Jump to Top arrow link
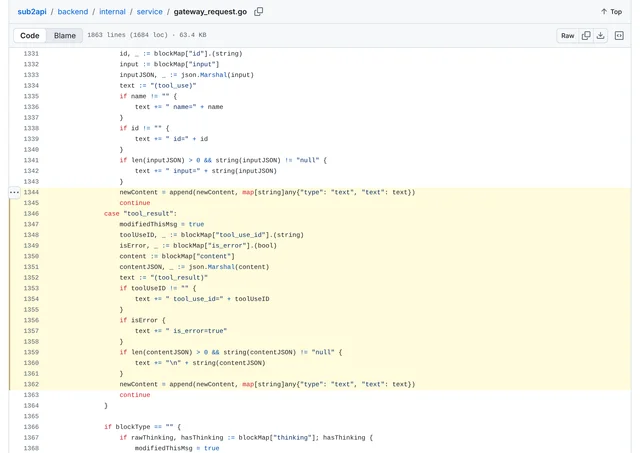 click(x=611, y=12)
